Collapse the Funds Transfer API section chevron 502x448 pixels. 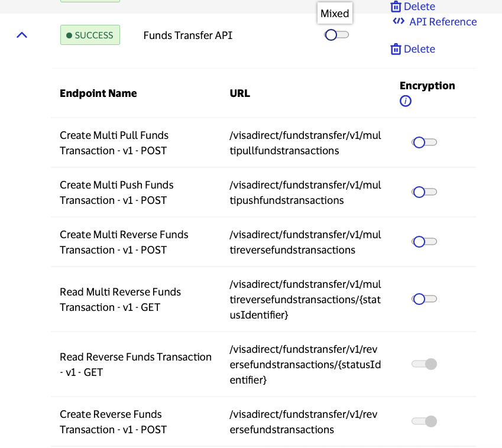(x=22, y=35)
